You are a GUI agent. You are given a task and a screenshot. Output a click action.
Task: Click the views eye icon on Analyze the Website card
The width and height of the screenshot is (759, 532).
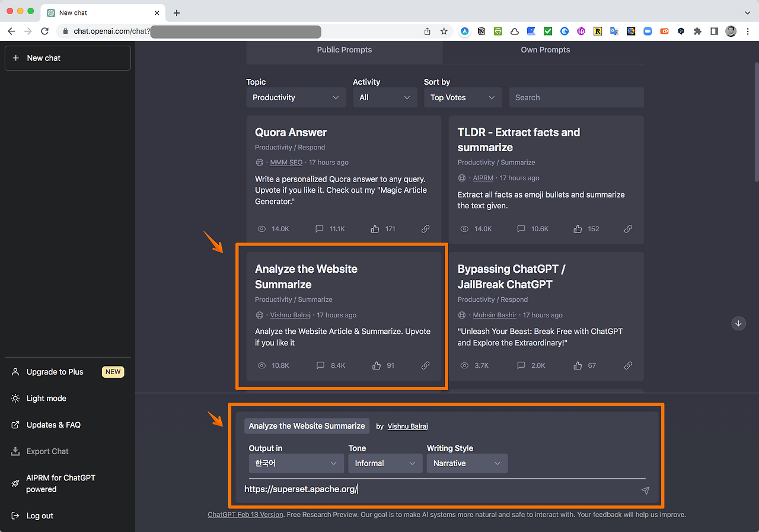262,365
